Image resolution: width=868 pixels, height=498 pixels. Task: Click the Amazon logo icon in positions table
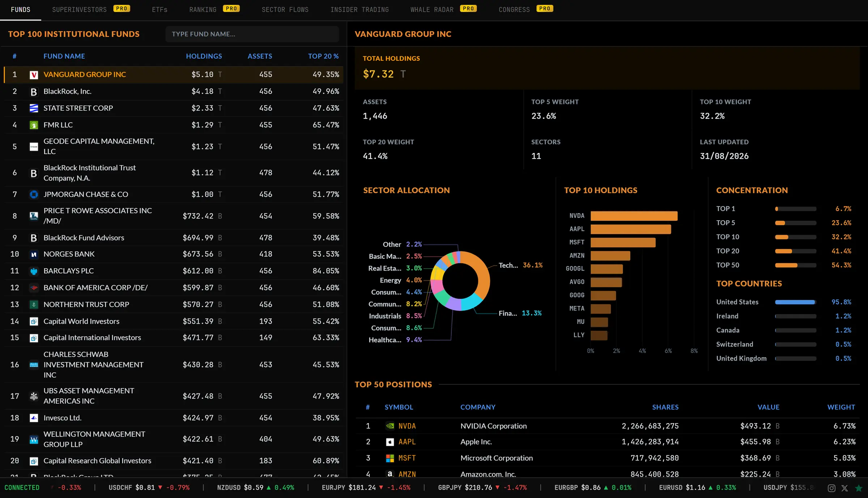click(x=390, y=474)
